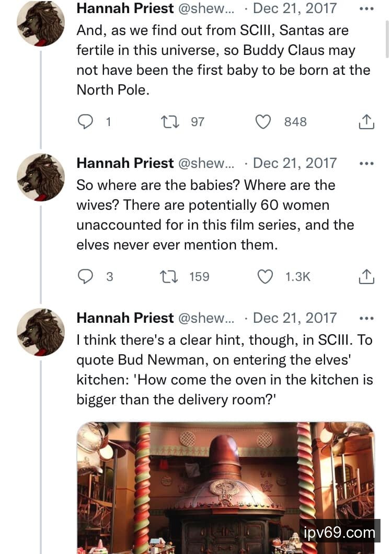Click the scrollbar on the right edge
392x554 pixels.
(x=387, y=31)
